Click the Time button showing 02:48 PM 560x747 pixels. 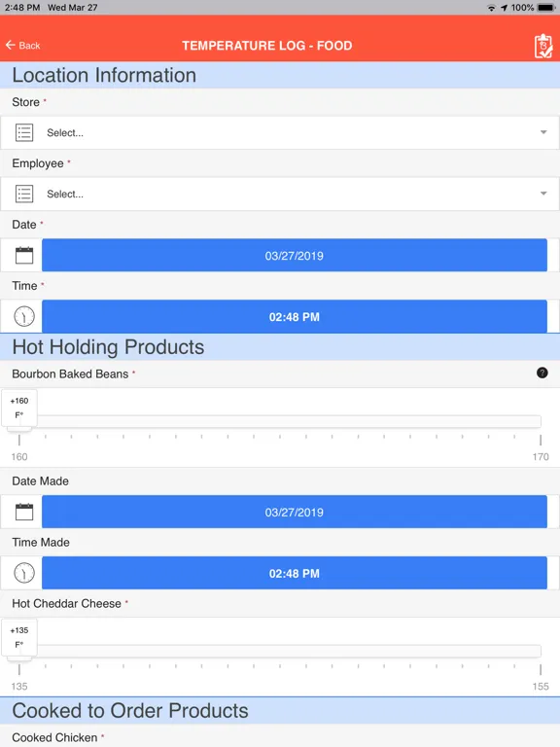pos(295,317)
